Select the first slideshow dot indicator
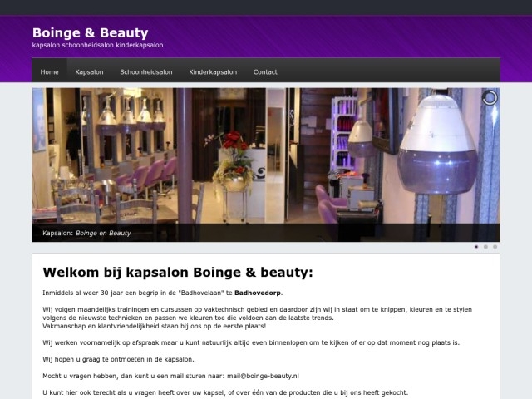The height and width of the screenshot is (399, 532). (x=476, y=247)
